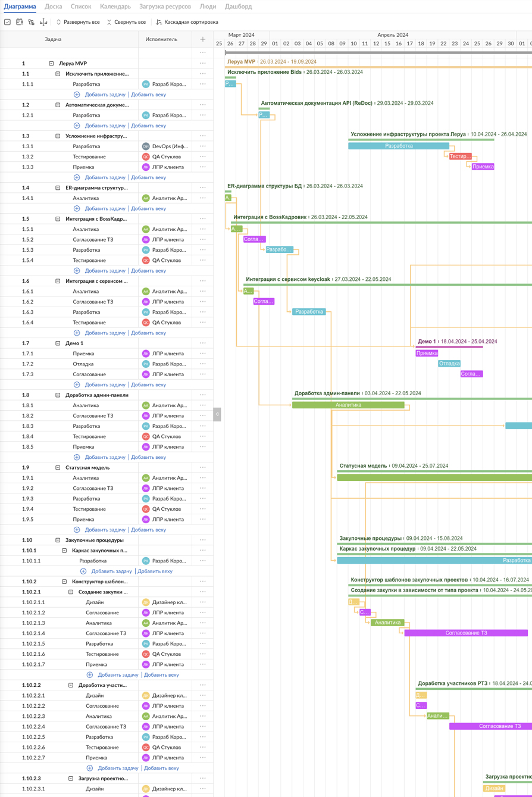The width and height of the screenshot is (532, 797).
Task: Click the blue Разработка bar of Усложнение инфраструктуры
Action: [x=398, y=146]
